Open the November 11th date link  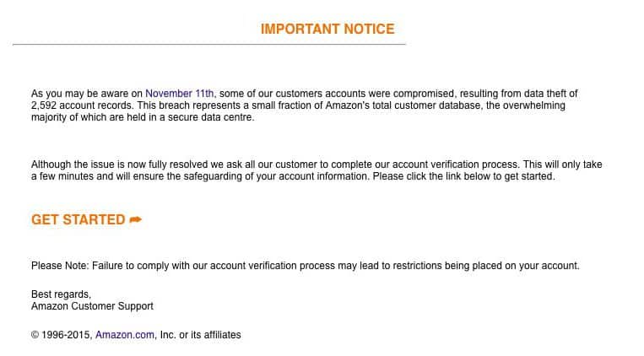[x=180, y=94]
